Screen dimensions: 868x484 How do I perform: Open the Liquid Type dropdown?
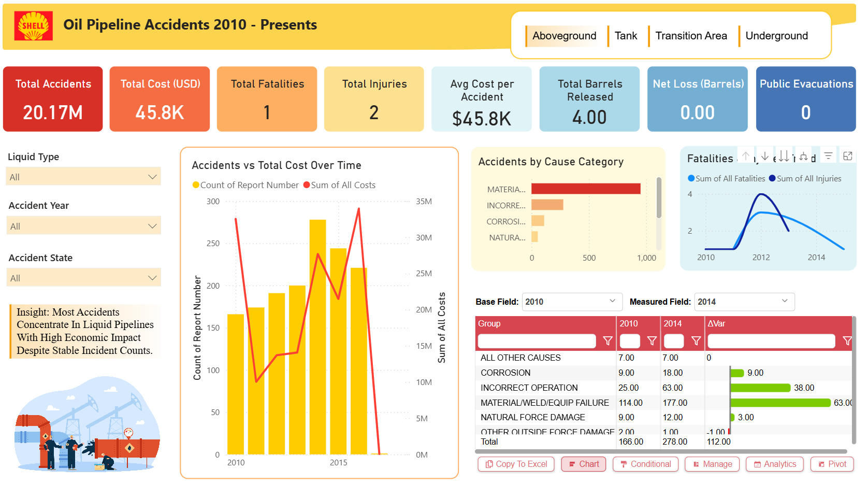(x=83, y=177)
